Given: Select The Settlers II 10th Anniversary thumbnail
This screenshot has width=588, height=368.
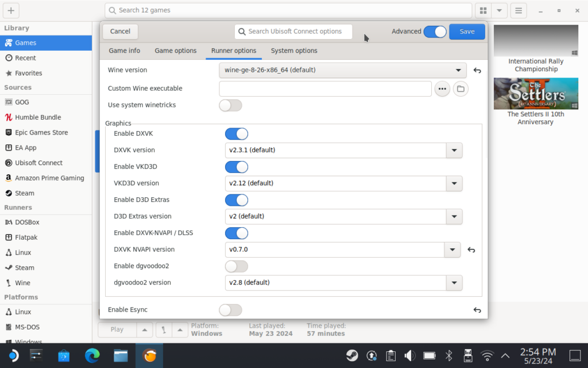Looking at the screenshot, I should pos(536,94).
